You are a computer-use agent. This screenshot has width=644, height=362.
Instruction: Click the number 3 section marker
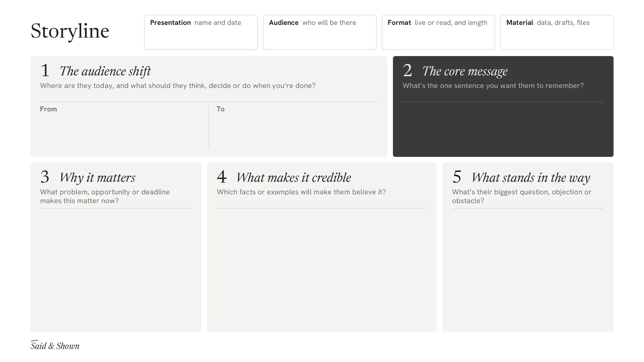[x=45, y=177]
